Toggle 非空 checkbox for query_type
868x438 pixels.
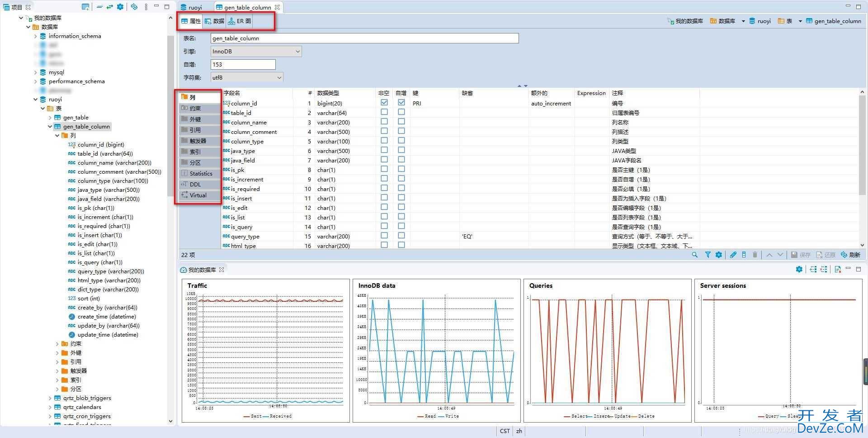[384, 236]
